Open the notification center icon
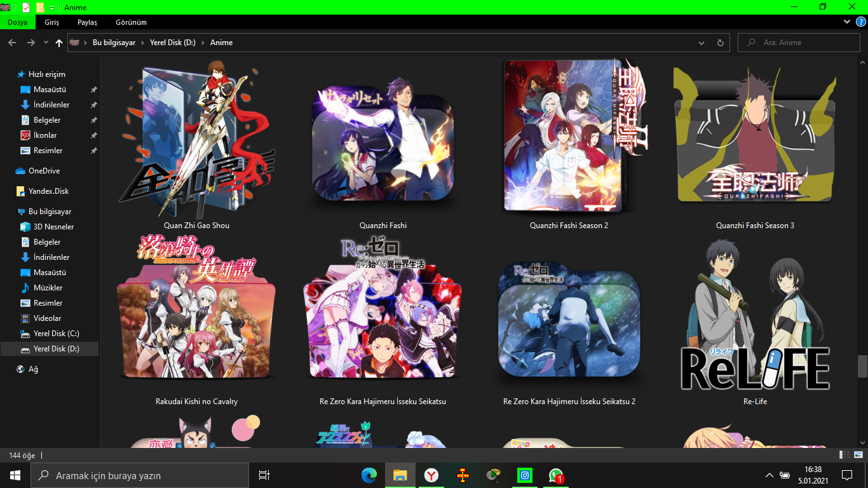The width and height of the screenshot is (868, 488). pos(846,475)
